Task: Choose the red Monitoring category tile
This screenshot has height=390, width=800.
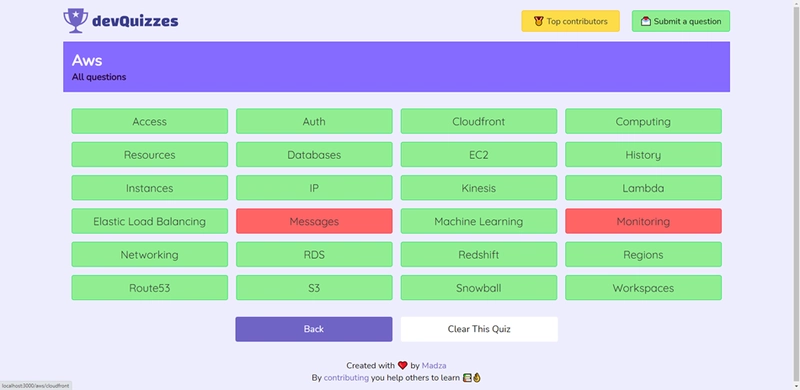Action: (x=643, y=221)
